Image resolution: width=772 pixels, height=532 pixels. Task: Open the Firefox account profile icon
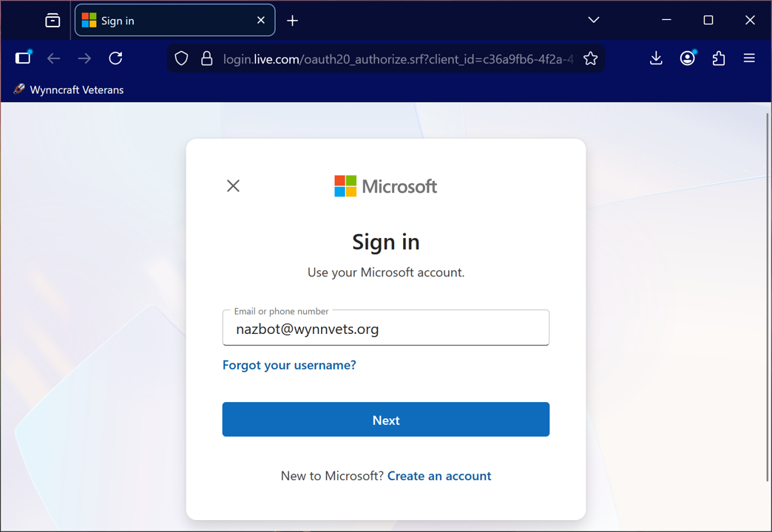pyautogui.click(x=687, y=58)
